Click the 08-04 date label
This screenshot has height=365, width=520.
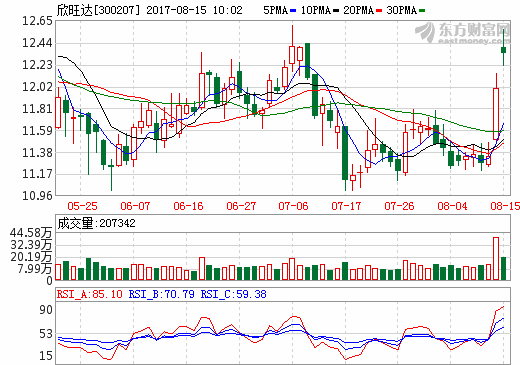pos(452,206)
